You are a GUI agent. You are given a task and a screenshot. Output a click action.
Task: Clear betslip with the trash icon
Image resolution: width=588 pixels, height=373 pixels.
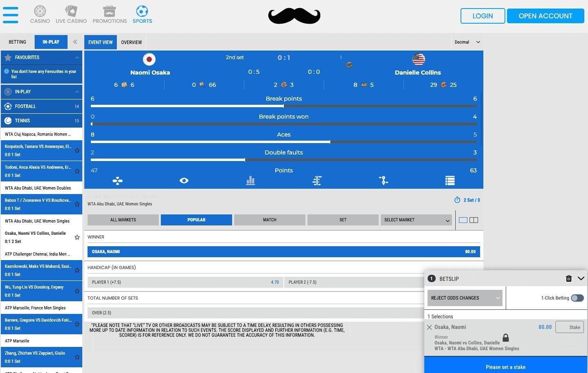[x=569, y=278]
